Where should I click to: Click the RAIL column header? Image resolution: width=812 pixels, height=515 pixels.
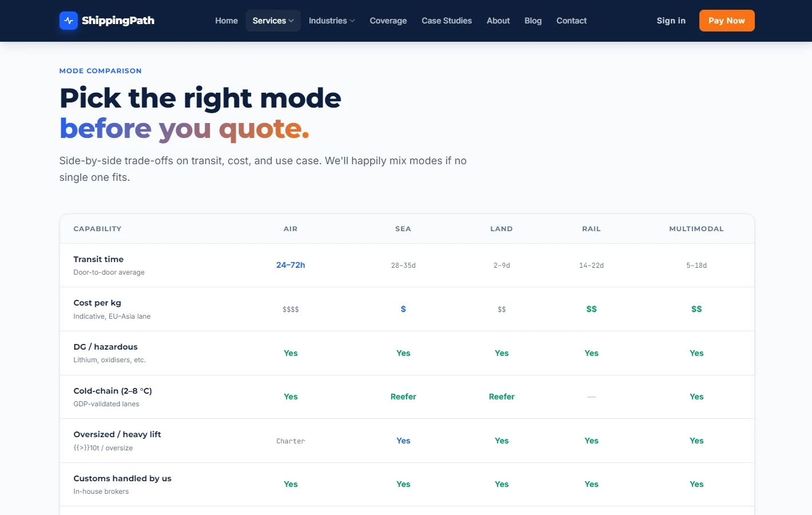591,229
